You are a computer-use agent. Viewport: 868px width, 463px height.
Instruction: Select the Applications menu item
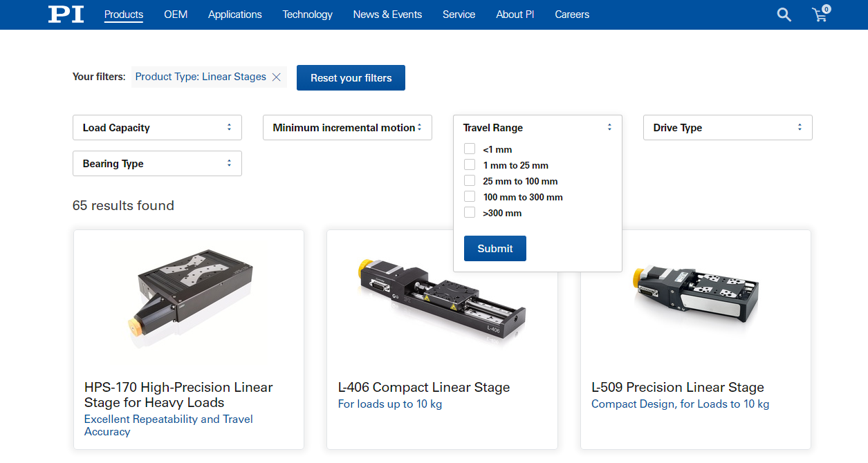234,14
